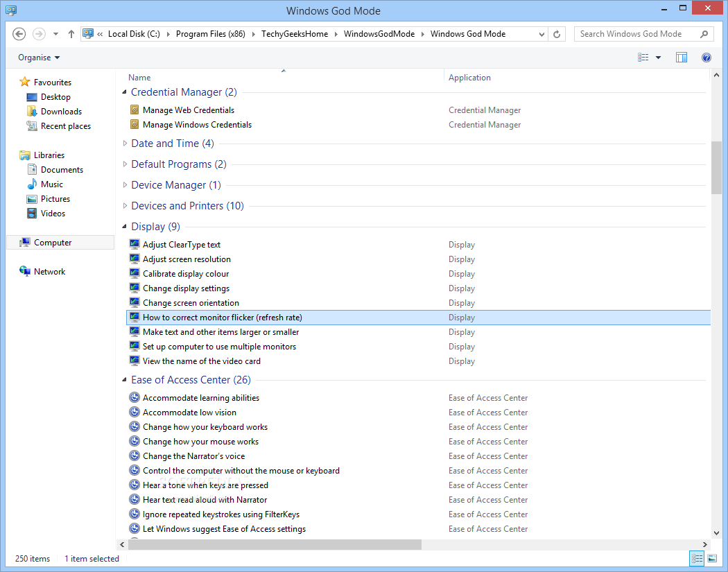Viewport: 728px width, 572px height.
Task: Open the Documents library
Action: pyautogui.click(x=62, y=170)
